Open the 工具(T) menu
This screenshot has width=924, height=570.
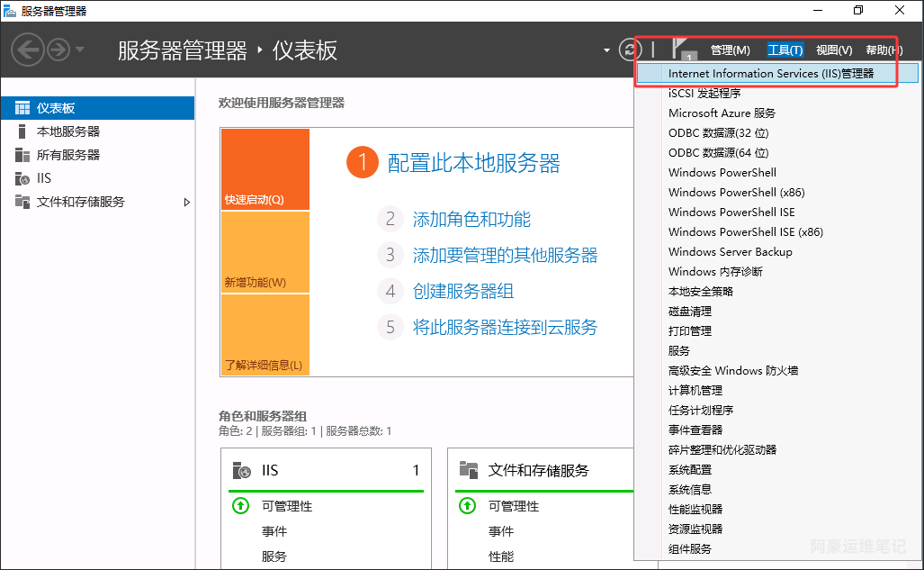tap(785, 50)
